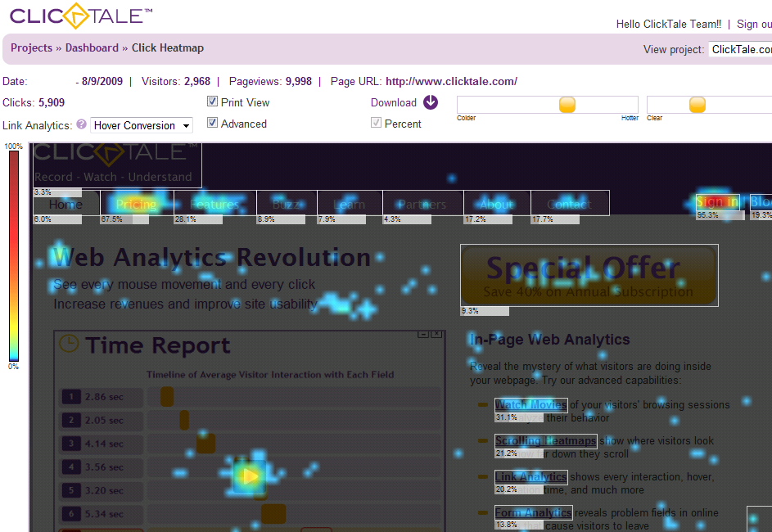Select the About tab in heatmap
This screenshot has width=772, height=532.
pyautogui.click(x=497, y=203)
